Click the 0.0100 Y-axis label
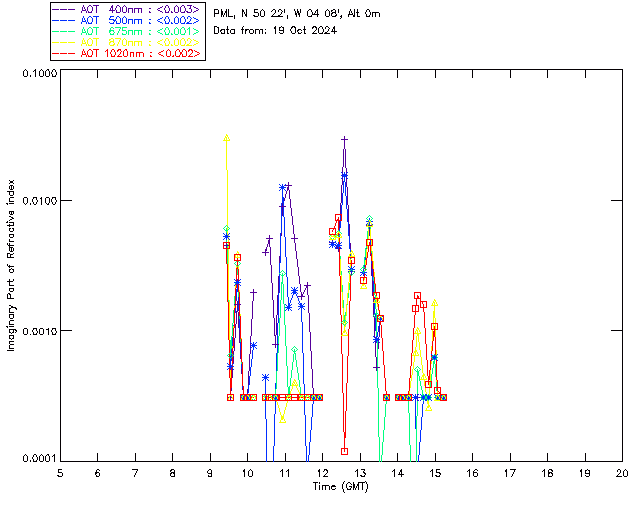This screenshot has height=512, width=640. click(x=39, y=201)
